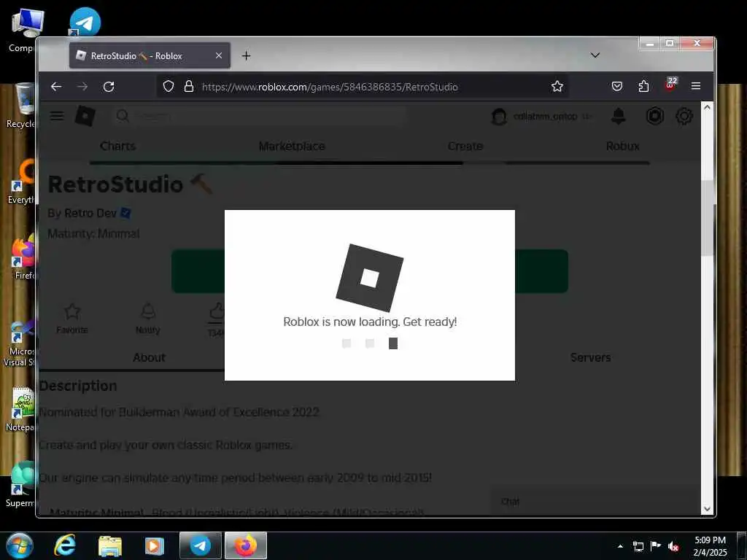747x560 pixels.
Task: Open the Windows Start menu
Action: click(x=19, y=545)
